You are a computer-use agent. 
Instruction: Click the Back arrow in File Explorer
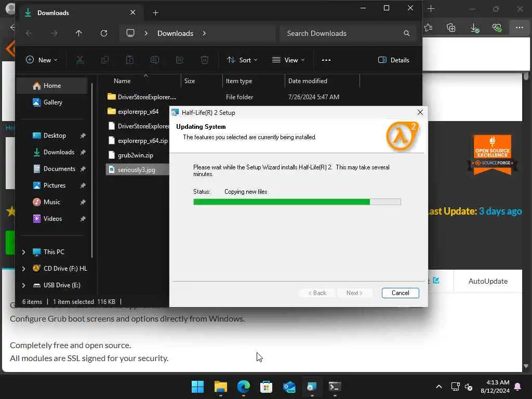[x=29, y=33]
